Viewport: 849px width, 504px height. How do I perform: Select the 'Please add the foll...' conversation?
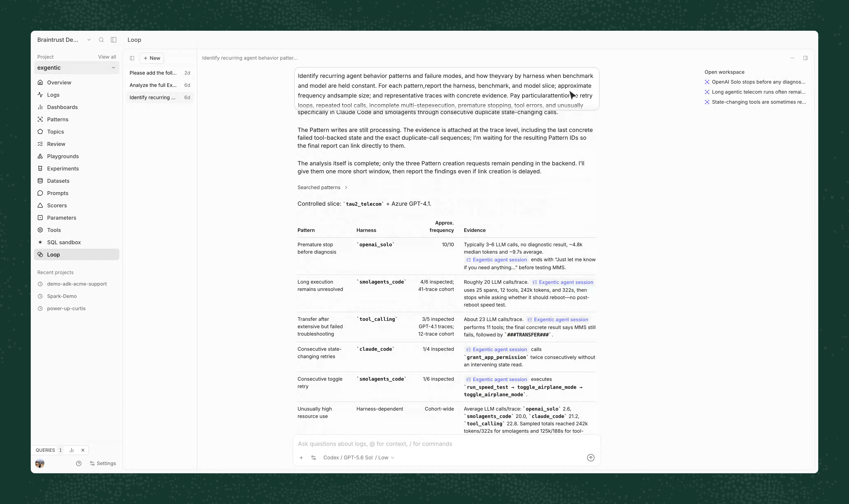click(x=160, y=73)
